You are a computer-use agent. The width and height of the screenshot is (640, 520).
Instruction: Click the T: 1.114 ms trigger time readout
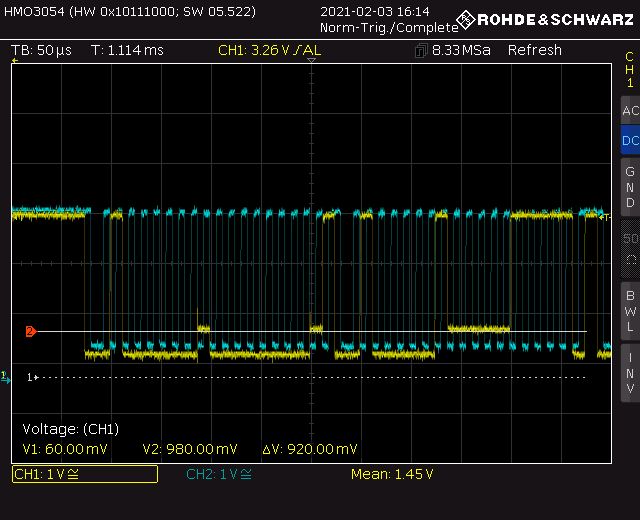(127, 50)
